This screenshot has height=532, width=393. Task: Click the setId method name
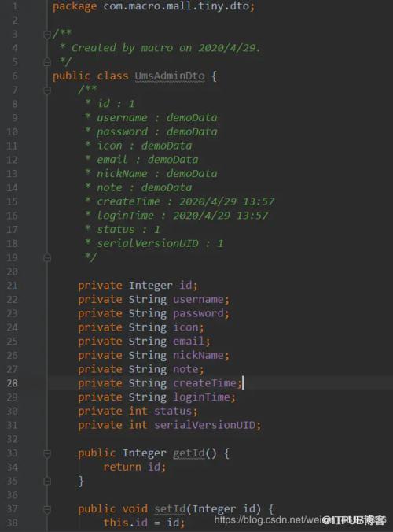coord(170,508)
